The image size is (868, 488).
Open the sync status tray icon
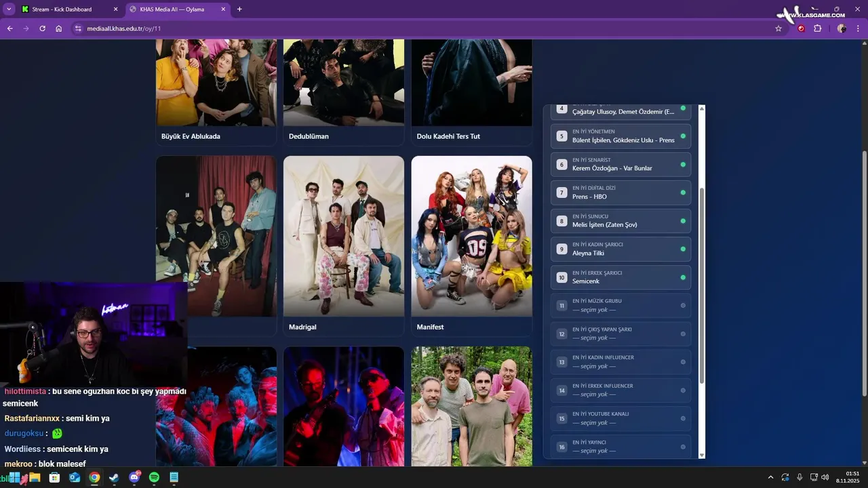785,478
